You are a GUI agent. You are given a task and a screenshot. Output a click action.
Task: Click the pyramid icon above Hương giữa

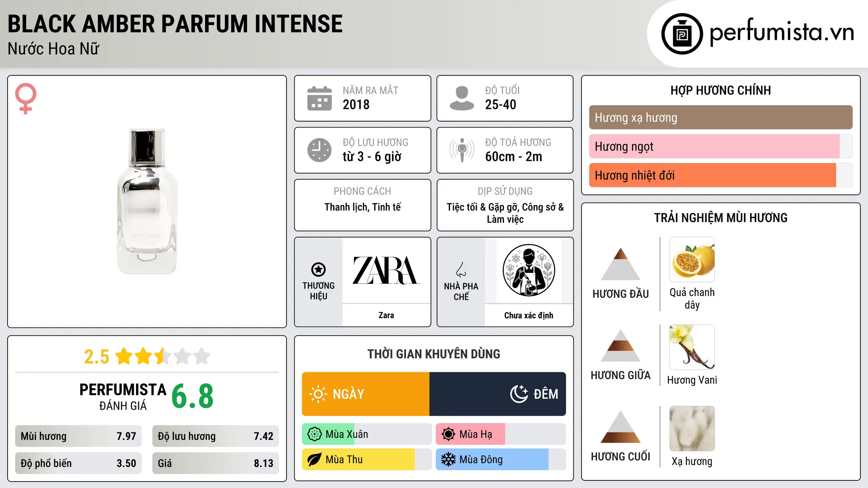click(620, 345)
